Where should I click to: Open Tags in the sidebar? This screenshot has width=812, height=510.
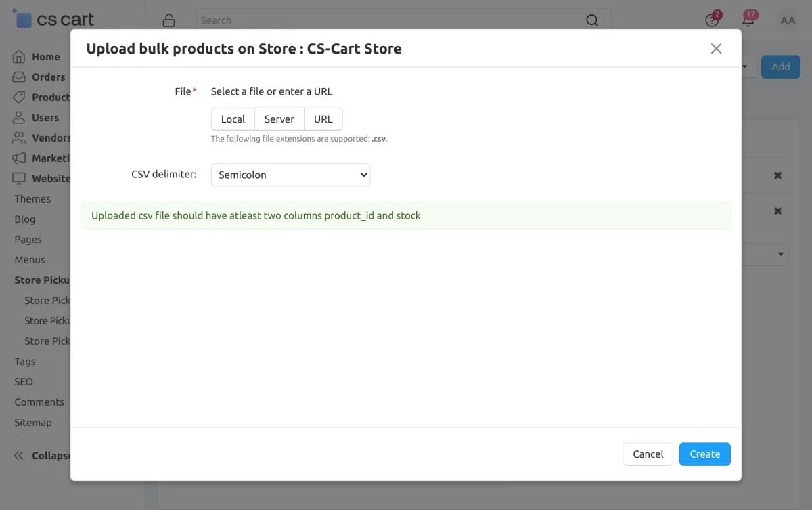(x=25, y=362)
